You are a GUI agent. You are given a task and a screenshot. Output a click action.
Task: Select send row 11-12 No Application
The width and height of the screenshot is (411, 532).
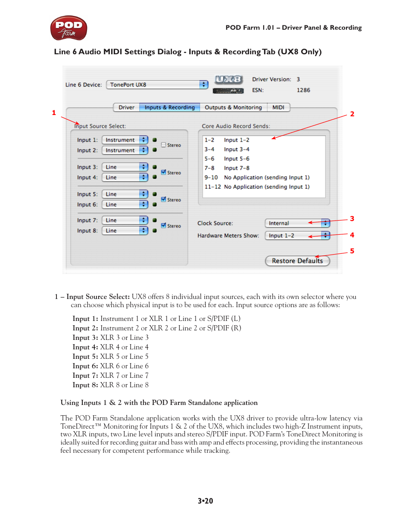264,187
